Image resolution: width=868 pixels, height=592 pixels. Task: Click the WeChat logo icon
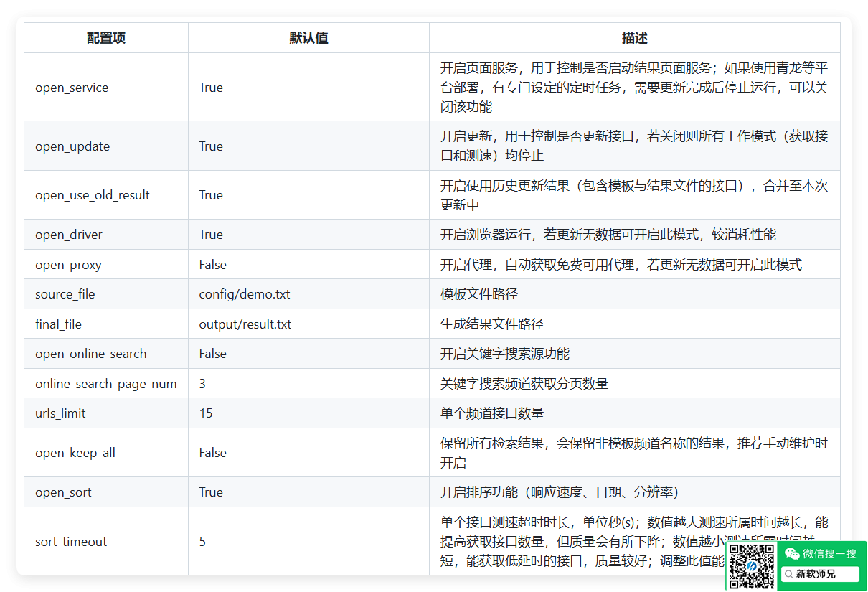coord(791,553)
